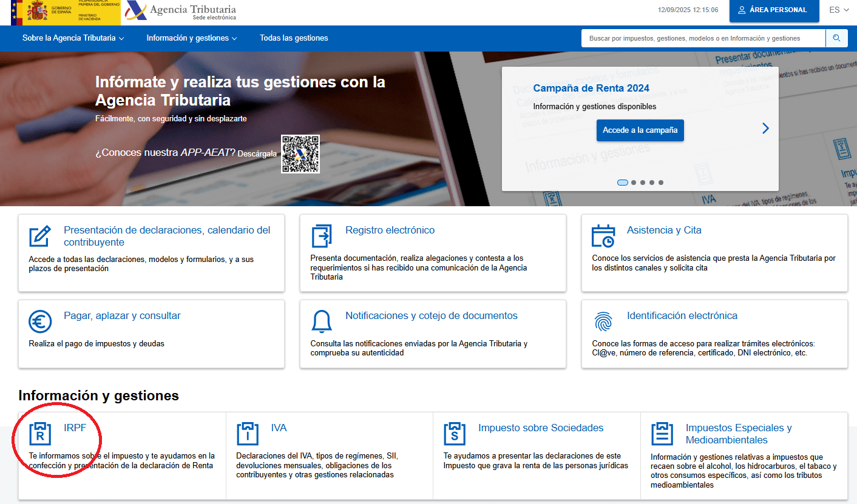Screen dimensions: 857x504
Task: Open Todas las gestiones menu item
Action: pyautogui.click(x=294, y=38)
